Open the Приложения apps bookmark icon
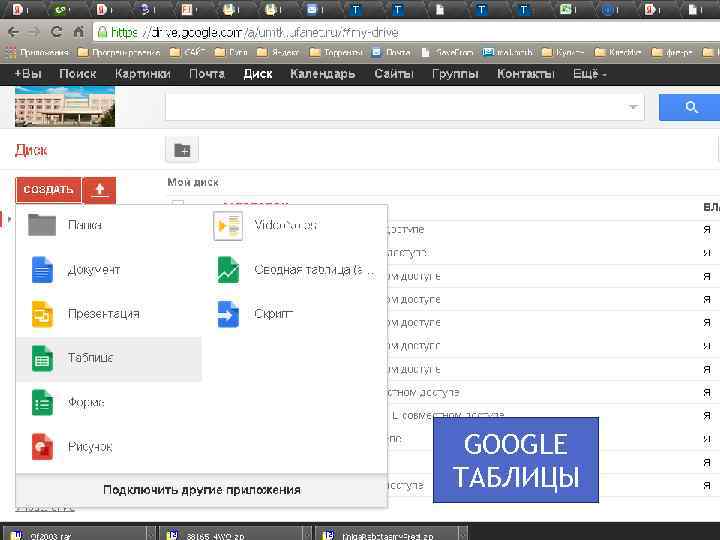This screenshot has width=720, height=540. (11, 52)
